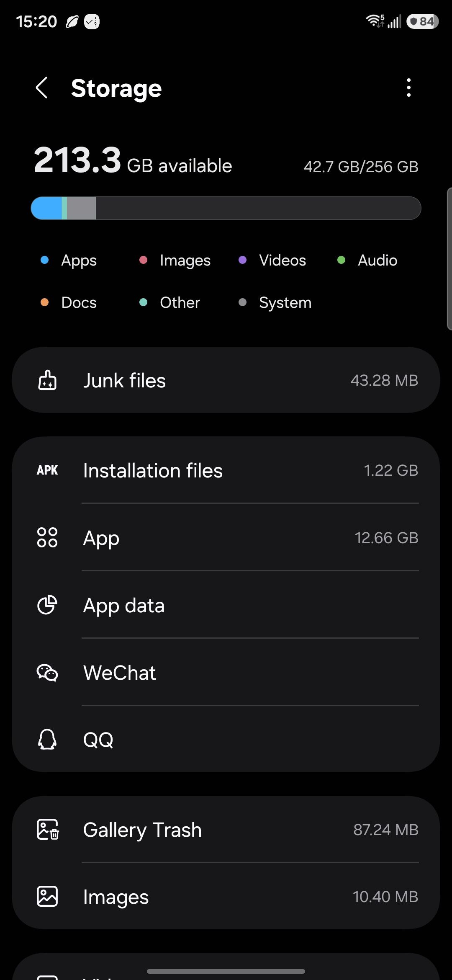Tap the APK installation files icon
The image size is (452, 980).
47,470
